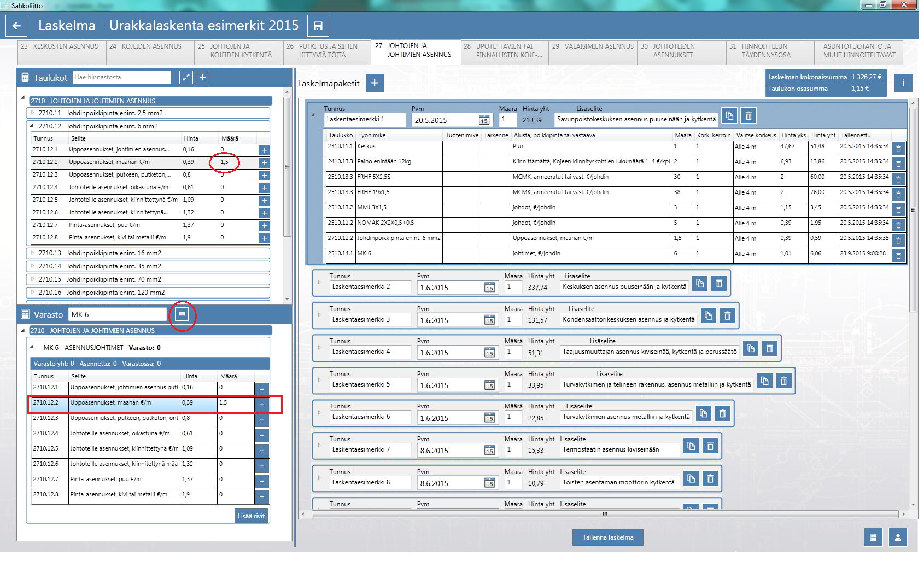This screenshot has width=924, height=561.
Task: Select Varasto row 2710.12.7 Pinta-asennukset puu
Action: pyautogui.click(x=142, y=481)
